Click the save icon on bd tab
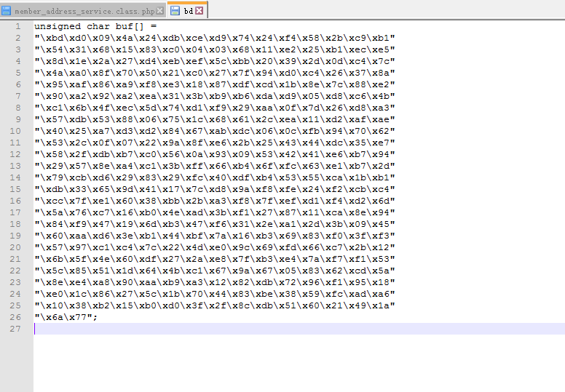 pyautogui.click(x=175, y=11)
